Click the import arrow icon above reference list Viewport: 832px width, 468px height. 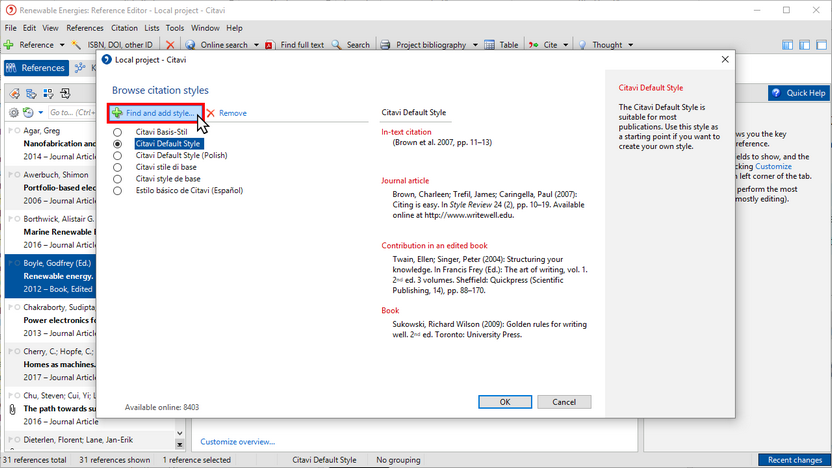tap(65, 94)
